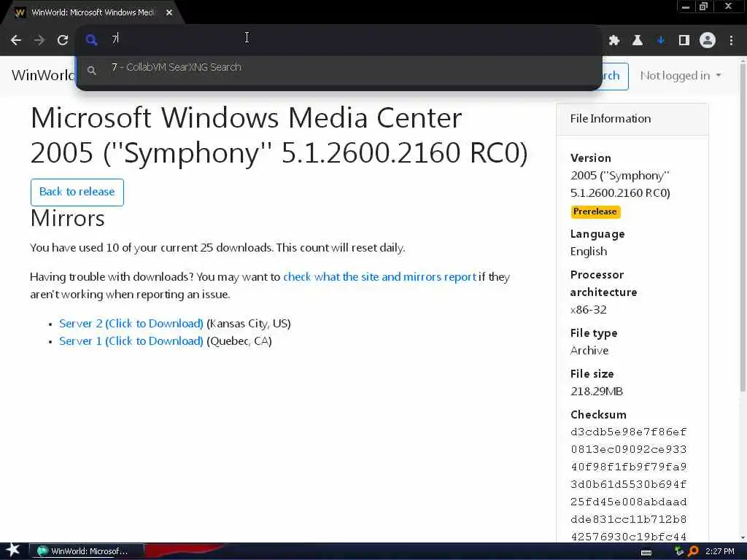Open the star start menu button

(x=12, y=551)
